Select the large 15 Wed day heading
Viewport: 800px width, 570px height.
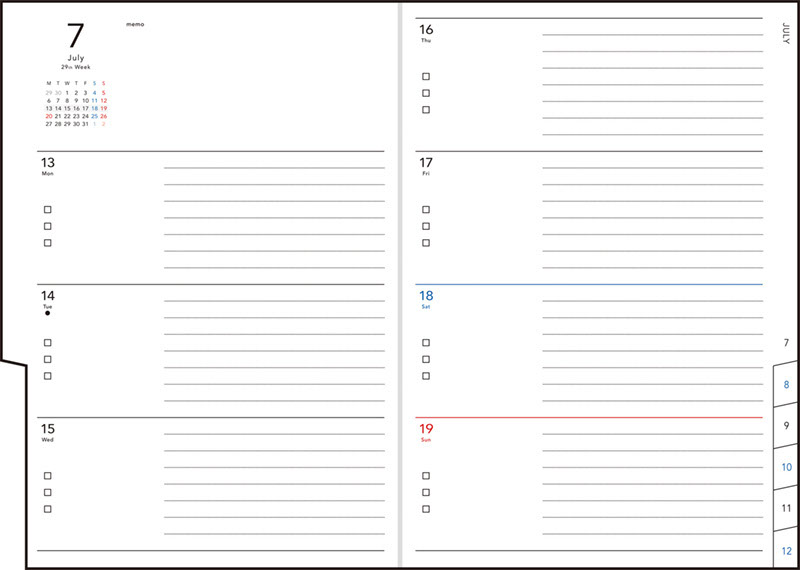[47, 429]
